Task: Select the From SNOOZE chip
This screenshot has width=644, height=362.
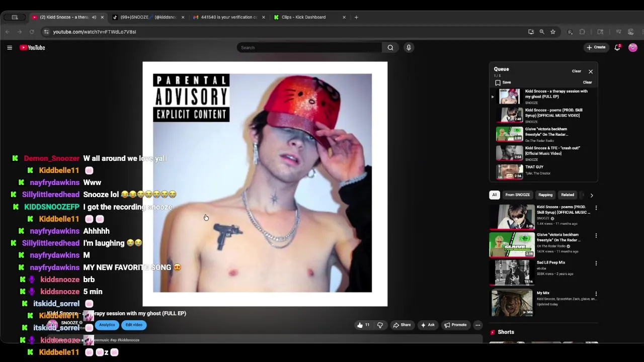Action: click(x=517, y=195)
